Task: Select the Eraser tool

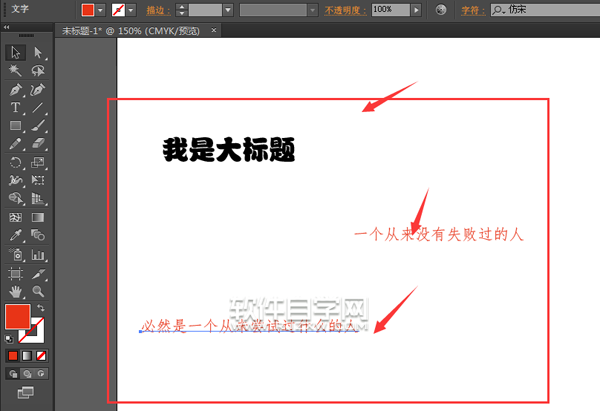Action: pos(38,144)
